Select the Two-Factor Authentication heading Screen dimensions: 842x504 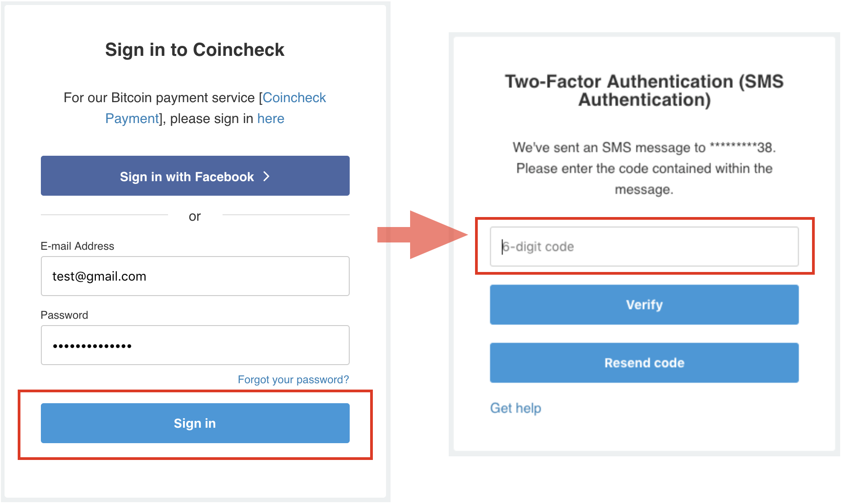click(644, 90)
